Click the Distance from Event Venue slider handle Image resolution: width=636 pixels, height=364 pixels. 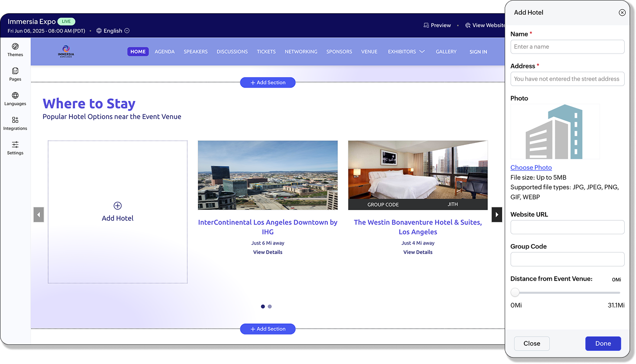[515, 293]
